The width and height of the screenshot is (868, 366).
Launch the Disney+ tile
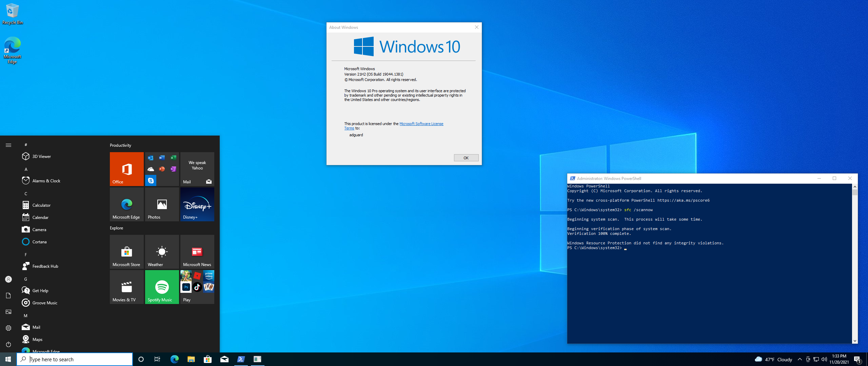pos(197,204)
